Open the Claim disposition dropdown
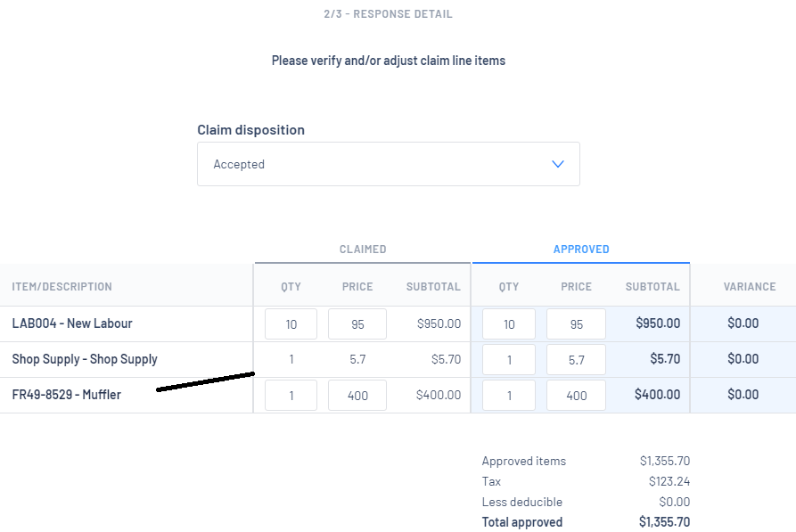 click(x=388, y=164)
